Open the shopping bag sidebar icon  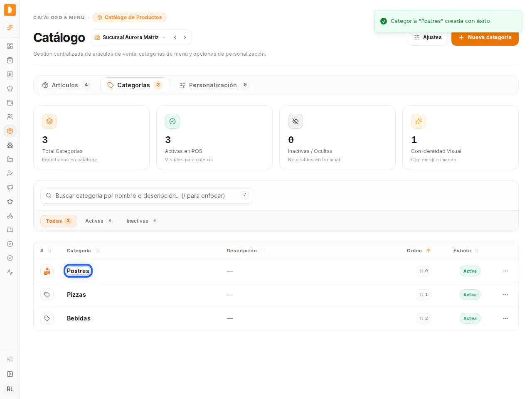[x=10, y=60]
